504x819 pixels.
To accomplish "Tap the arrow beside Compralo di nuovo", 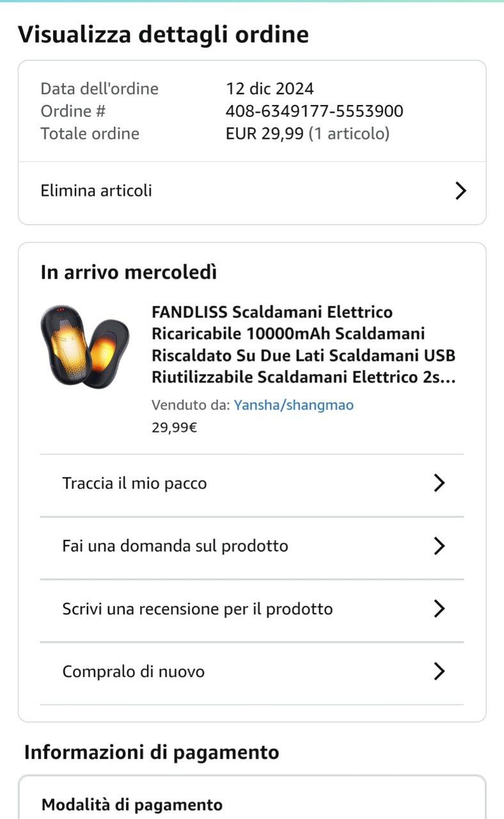I will [439, 671].
